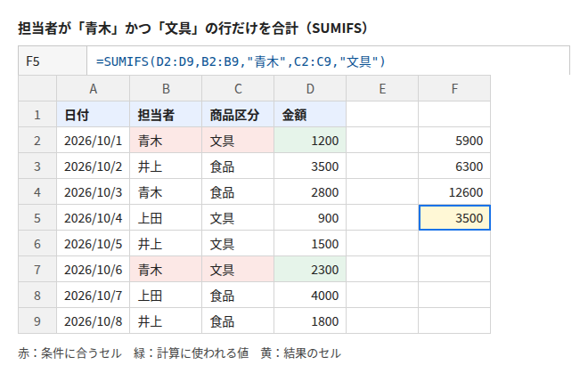Click 井上 in row 6

tap(166, 244)
